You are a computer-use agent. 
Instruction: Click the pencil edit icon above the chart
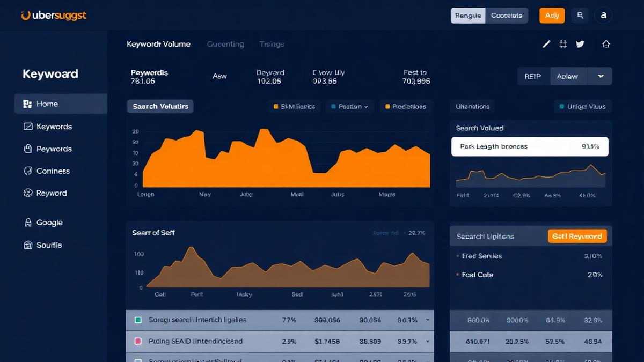(546, 44)
